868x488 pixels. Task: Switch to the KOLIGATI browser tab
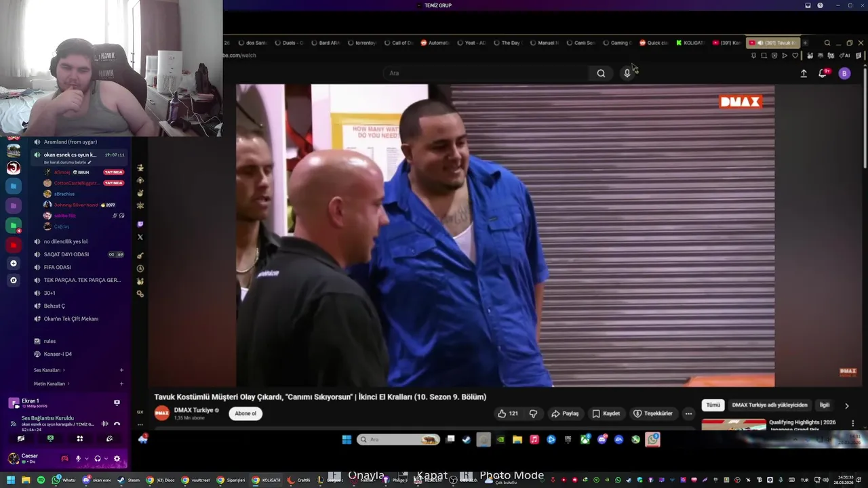pos(690,43)
